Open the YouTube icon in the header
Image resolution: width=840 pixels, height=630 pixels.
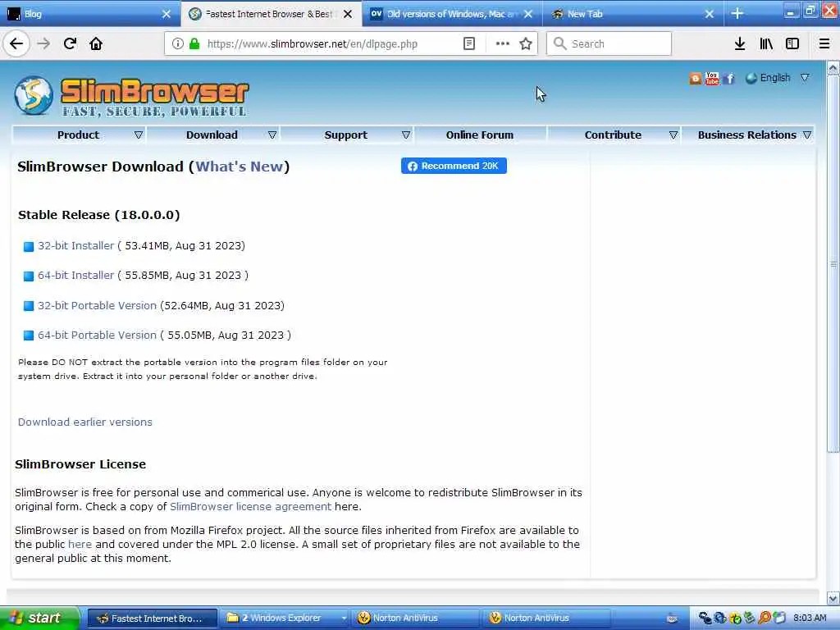click(x=711, y=78)
